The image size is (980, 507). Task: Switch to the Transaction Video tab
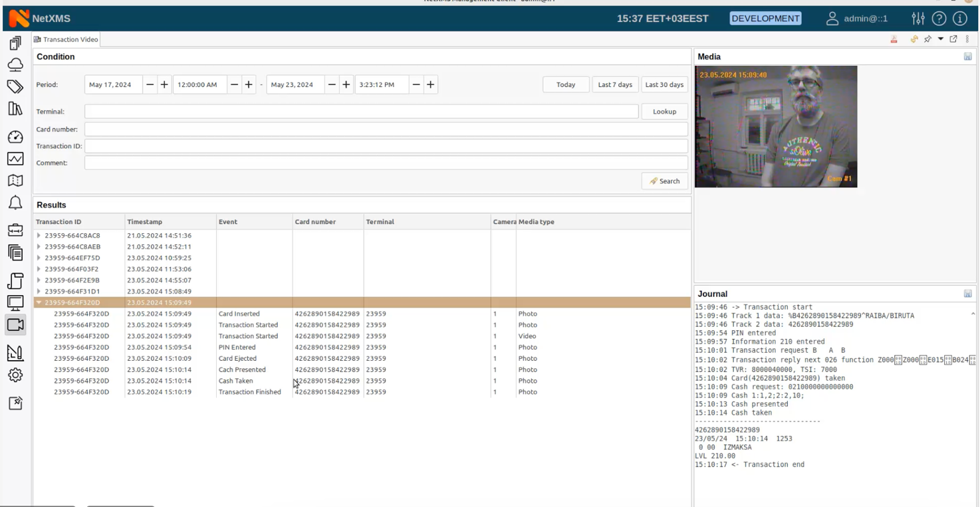point(66,39)
